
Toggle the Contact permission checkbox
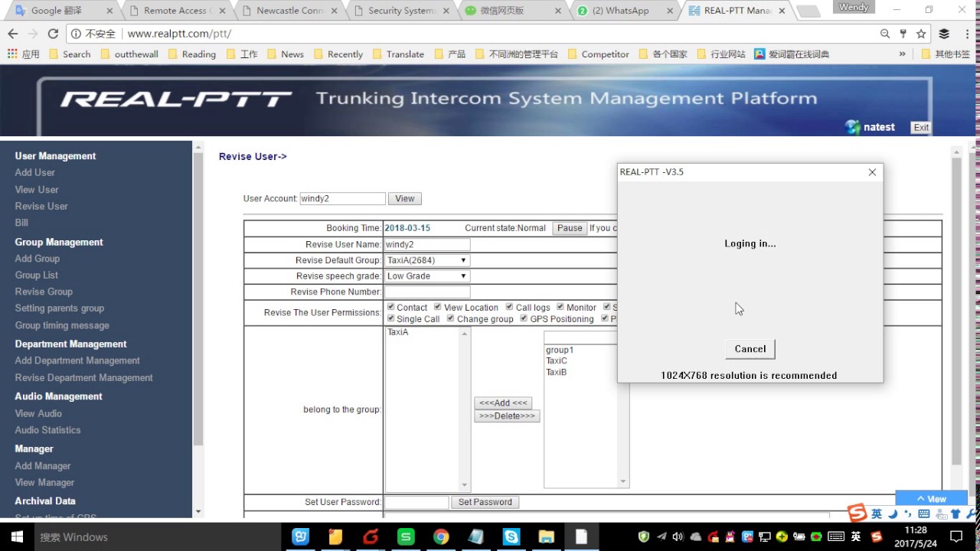pos(391,307)
